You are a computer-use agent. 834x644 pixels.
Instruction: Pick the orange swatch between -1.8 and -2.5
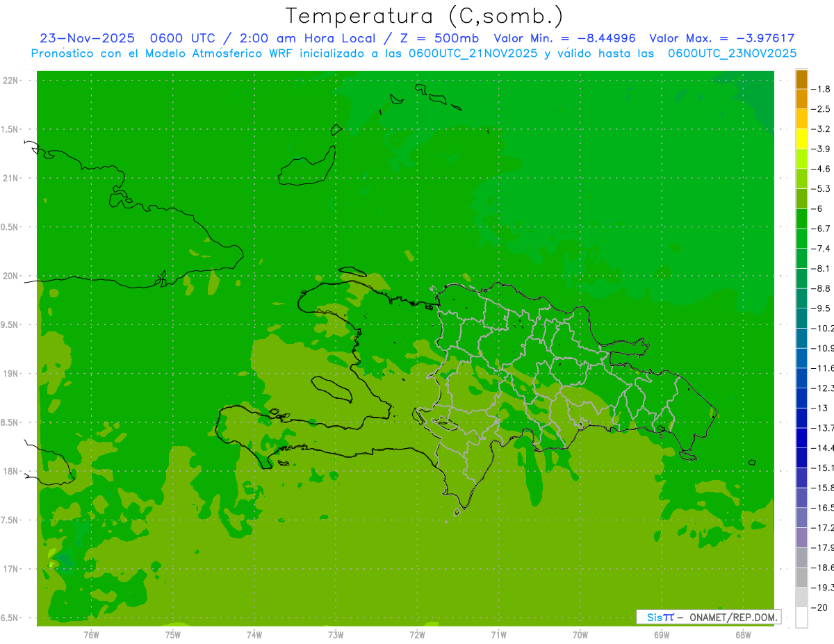802,99
